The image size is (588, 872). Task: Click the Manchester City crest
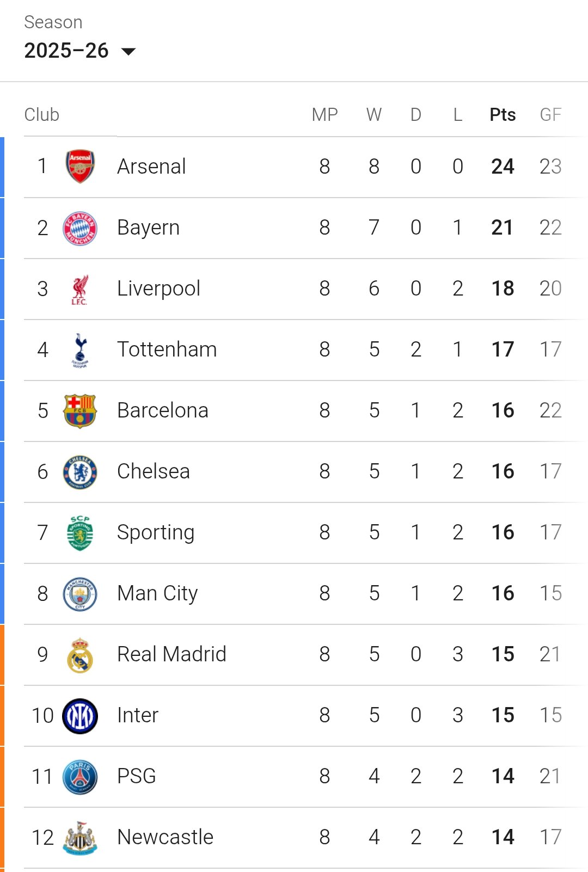(80, 594)
